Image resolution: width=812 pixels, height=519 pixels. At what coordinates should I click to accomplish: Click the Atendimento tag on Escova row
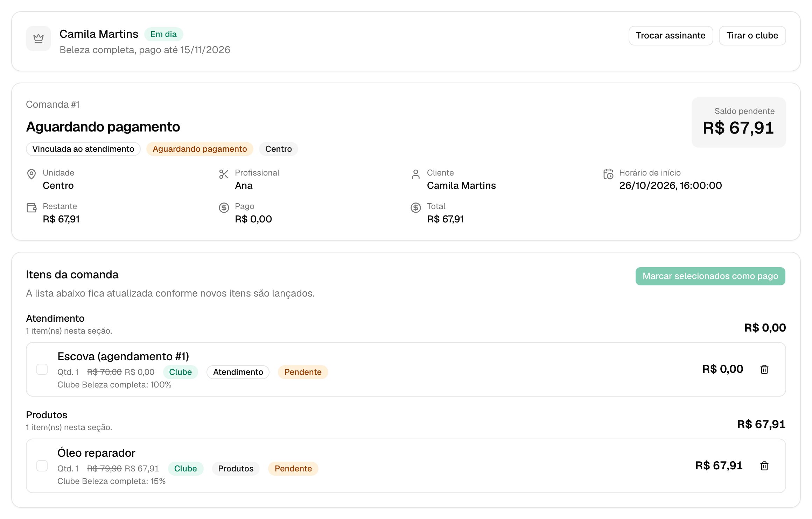[x=238, y=372]
